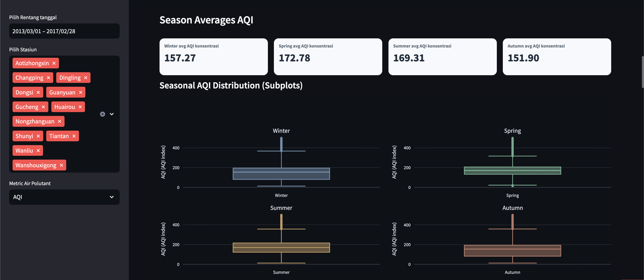Remove Wanliu station tag

click(38, 151)
